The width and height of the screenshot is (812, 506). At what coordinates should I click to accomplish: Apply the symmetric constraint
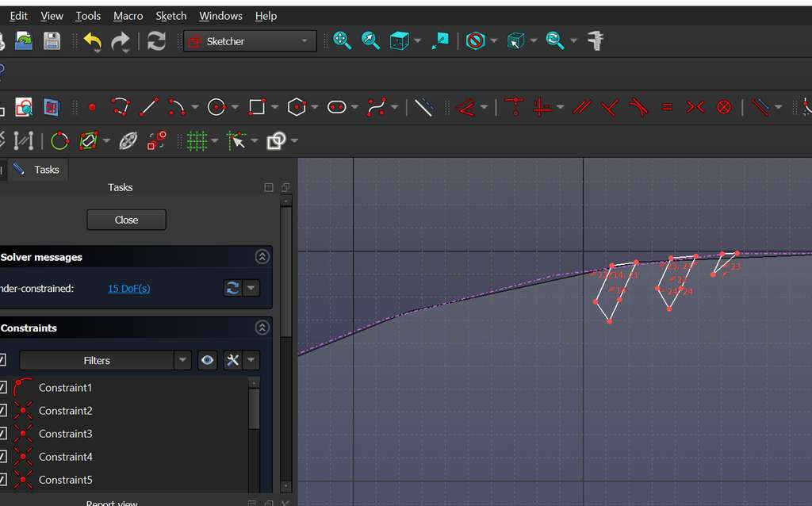(x=695, y=107)
